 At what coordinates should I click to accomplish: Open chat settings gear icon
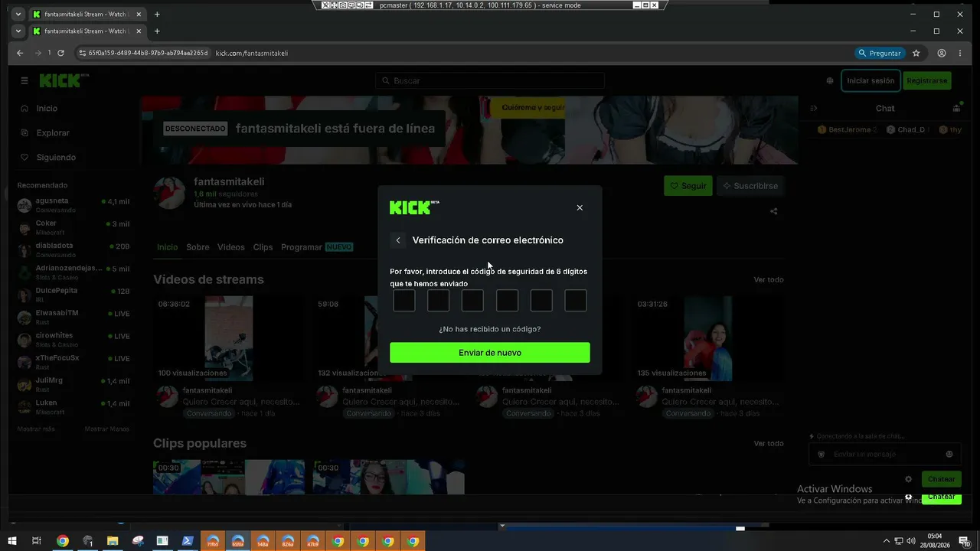pos(909,479)
